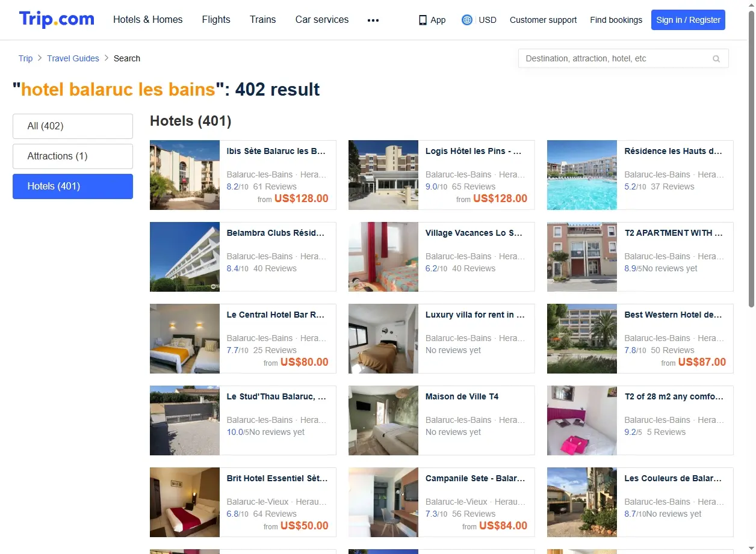Open Résidence les Hauts pool thumbnail

click(582, 175)
